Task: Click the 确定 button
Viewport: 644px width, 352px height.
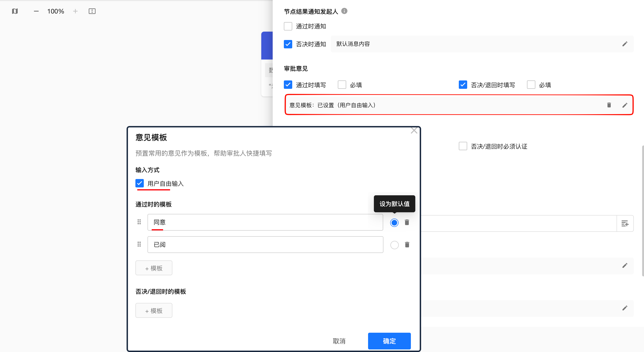Action: click(389, 341)
